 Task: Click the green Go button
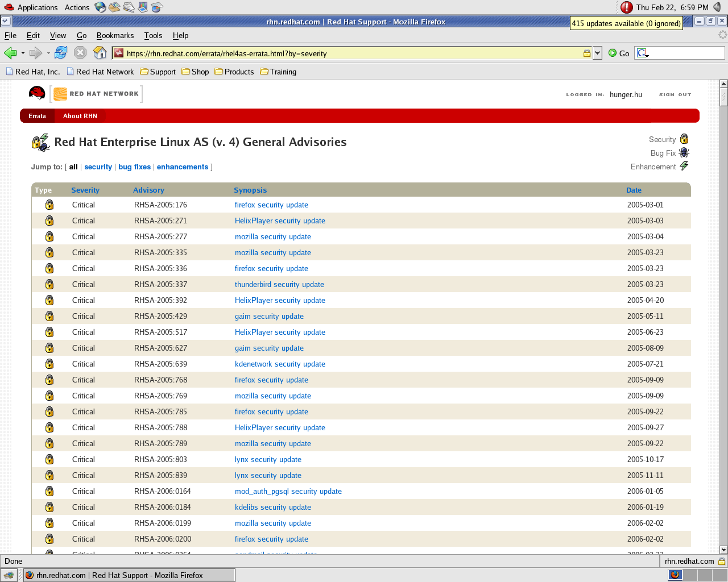coord(619,53)
